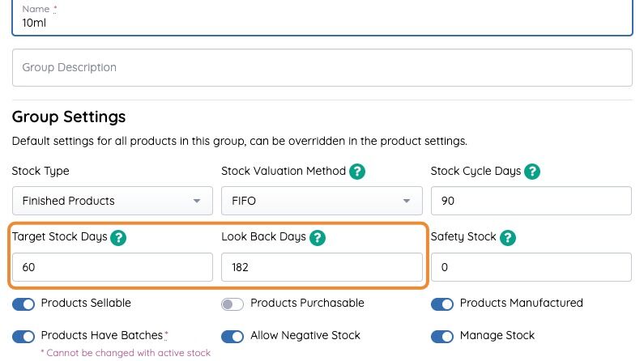This screenshot has width=644, height=361.
Task: Focus the Safety Stock input field
Action: coord(531,267)
